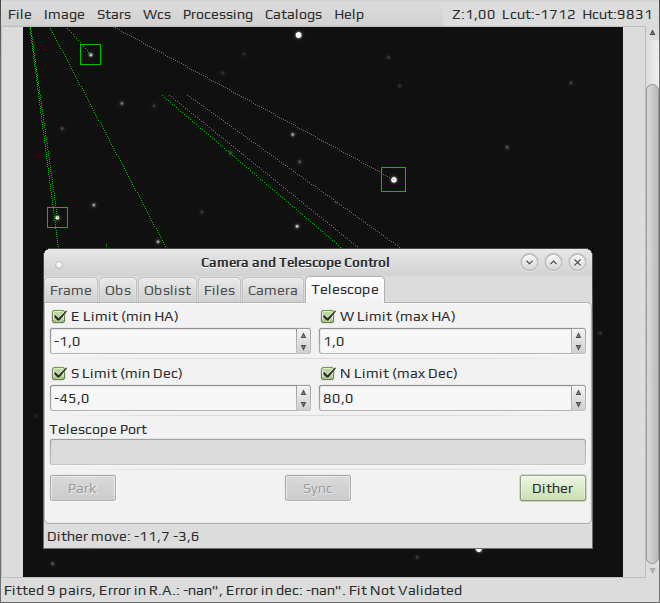Image resolution: width=660 pixels, height=603 pixels.
Task: Increase E Limit with up arrow
Action: tap(303, 335)
